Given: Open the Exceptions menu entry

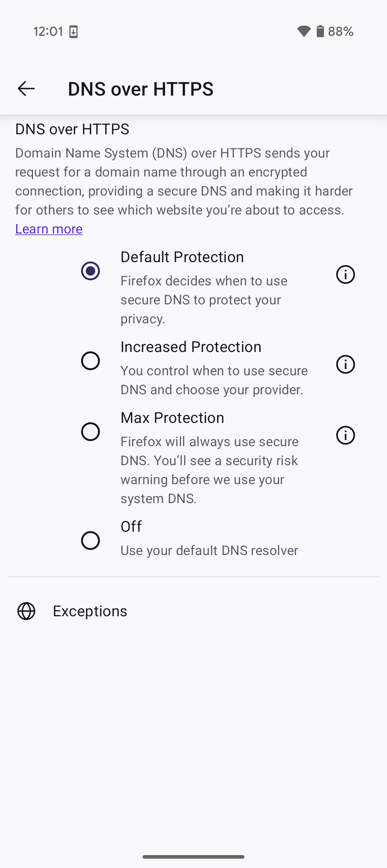Looking at the screenshot, I should pyautogui.click(x=193, y=611).
